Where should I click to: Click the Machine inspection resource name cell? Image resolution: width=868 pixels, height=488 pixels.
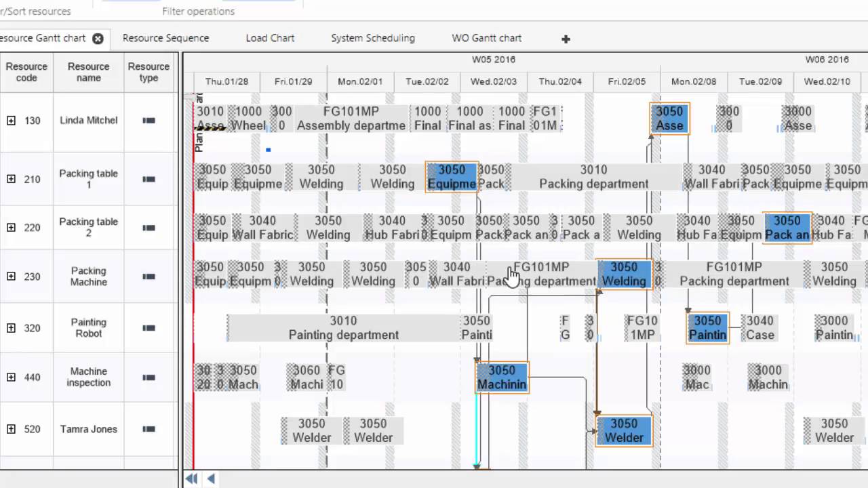(x=88, y=378)
